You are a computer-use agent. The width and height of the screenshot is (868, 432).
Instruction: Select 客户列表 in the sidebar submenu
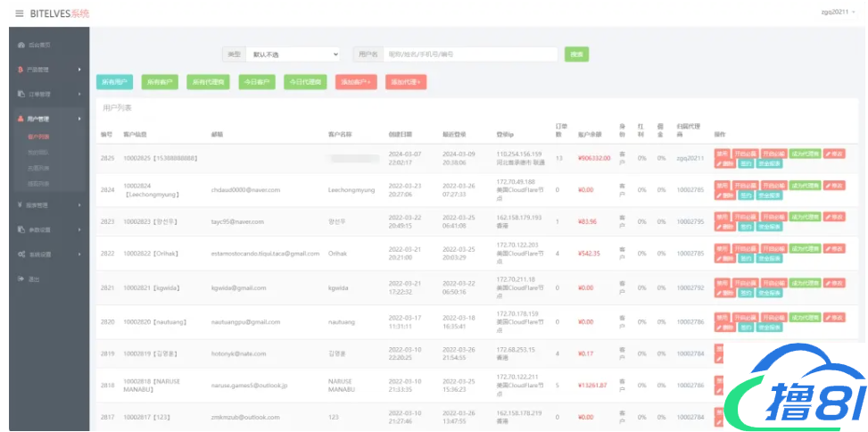38,137
